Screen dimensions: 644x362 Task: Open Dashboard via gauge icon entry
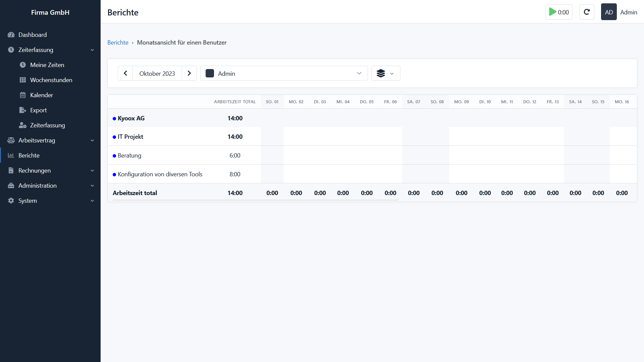tap(32, 35)
